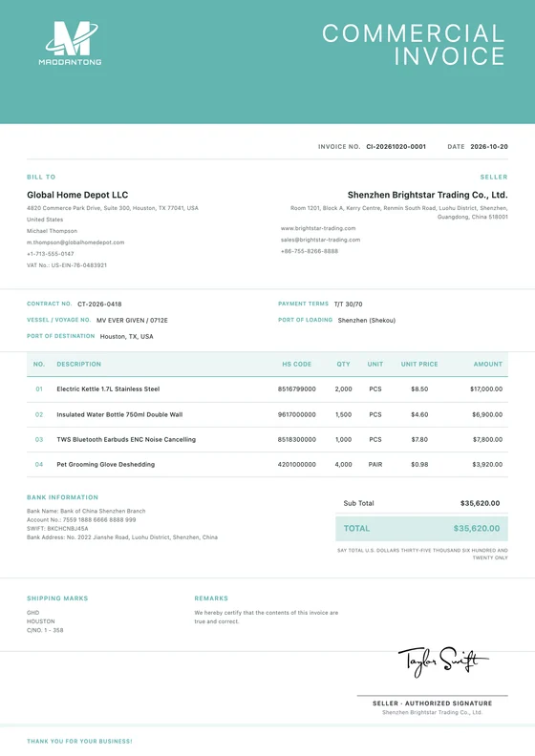
Task: Select contract number CT-2026-0418
Action: 99,304
